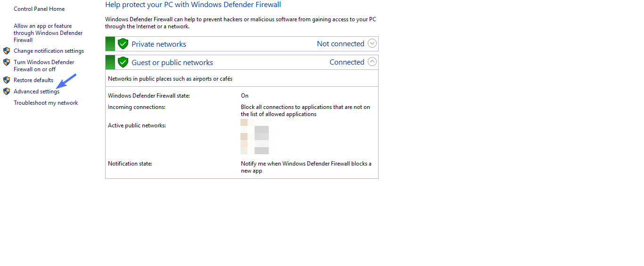This screenshot has width=644, height=266.
Task: Click green shield icon for Private networks
Action: (x=123, y=44)
